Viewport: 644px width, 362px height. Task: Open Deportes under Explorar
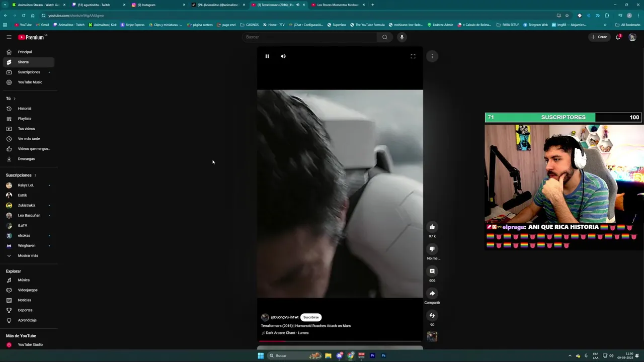[x=28, y=310]
